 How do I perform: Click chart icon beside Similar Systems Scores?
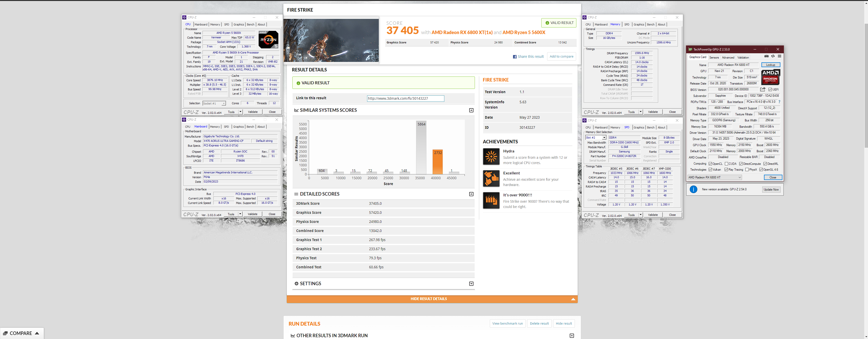coord(296,110)
